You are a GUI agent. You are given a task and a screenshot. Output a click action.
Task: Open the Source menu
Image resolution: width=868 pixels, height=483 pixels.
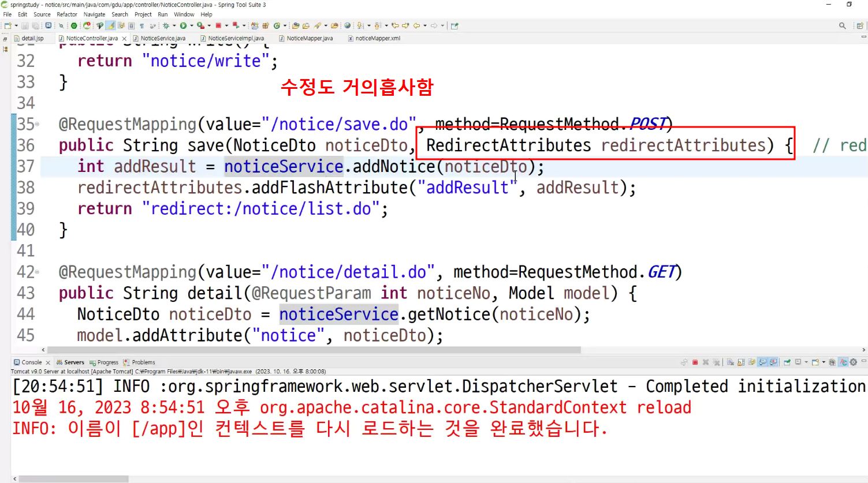point(42,14)
